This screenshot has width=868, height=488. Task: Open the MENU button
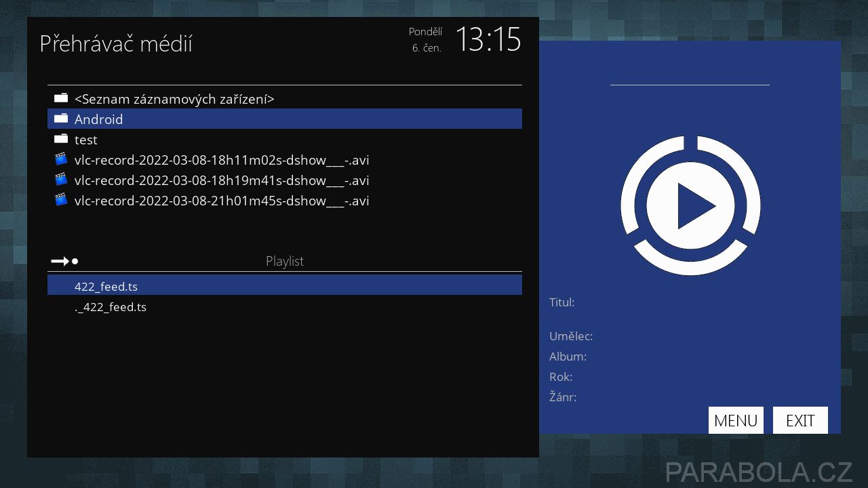(x=736, y=420)
